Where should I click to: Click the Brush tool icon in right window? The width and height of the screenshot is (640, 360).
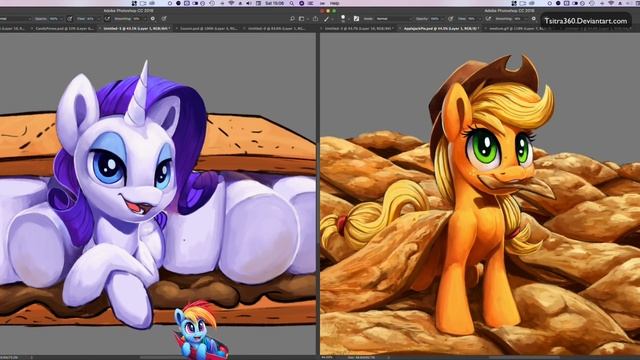[327, 19]
